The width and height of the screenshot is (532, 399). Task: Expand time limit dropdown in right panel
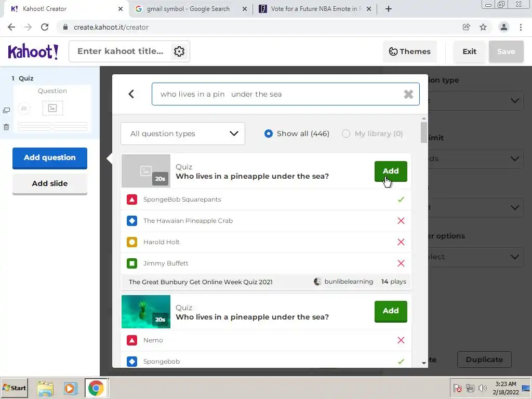coord(515,159)
